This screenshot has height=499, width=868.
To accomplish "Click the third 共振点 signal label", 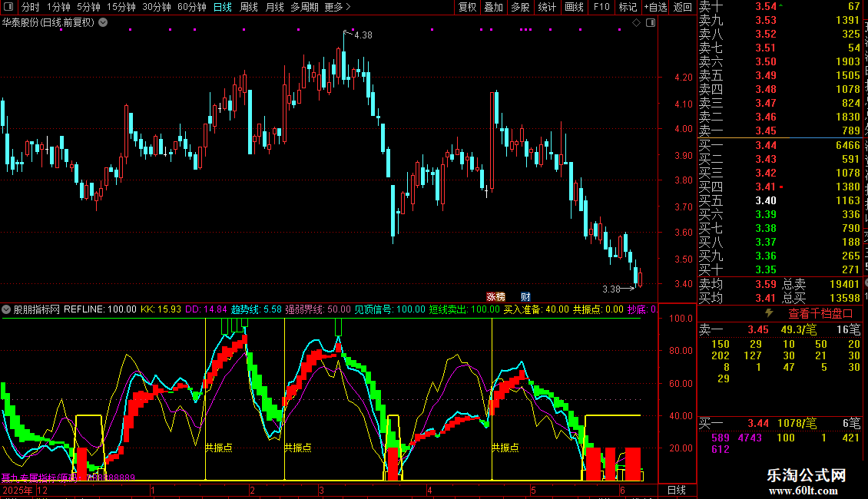I will pyautogui.click(x=505, y=448).
